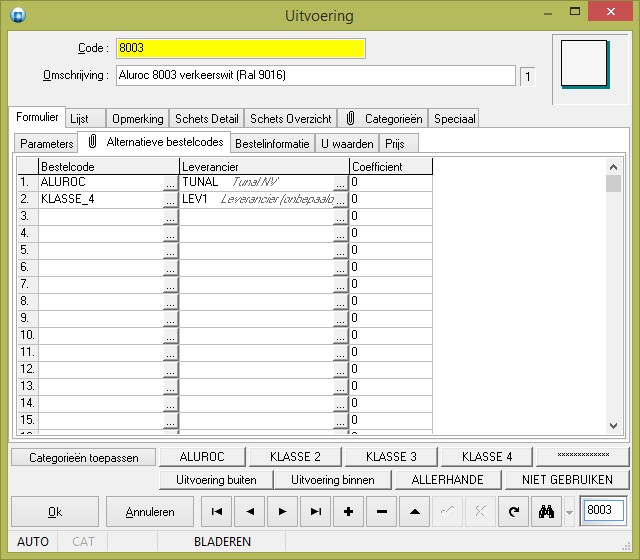Click the Leverancier column header
The height and width of the screenshot is (560, 640).
pos(264,167)
